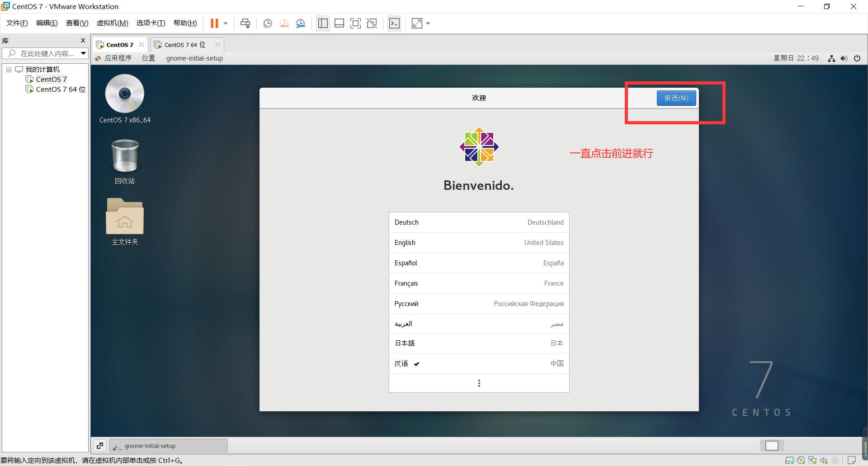Switch to the second workspace

[x=798, y=446]
